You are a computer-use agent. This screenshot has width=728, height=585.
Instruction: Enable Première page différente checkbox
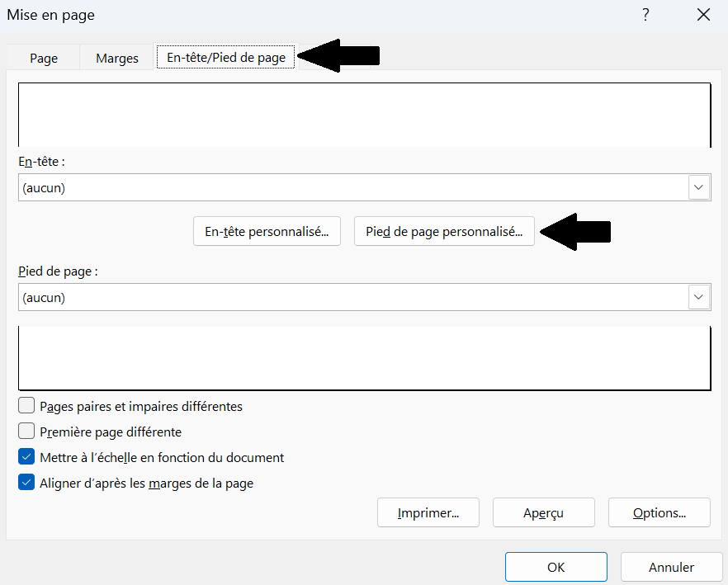(x=26, y=431)
